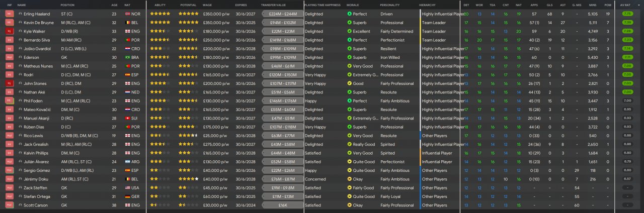Sort by the AV RAT column header
Image resolution: width=644 pixels, height=213 pixels.
625,5
